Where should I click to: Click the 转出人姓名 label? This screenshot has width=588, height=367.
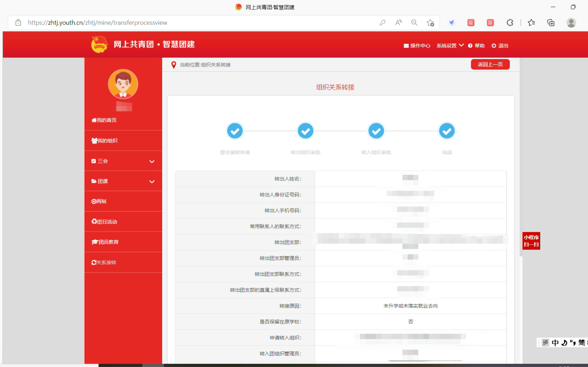click(288, 179)
